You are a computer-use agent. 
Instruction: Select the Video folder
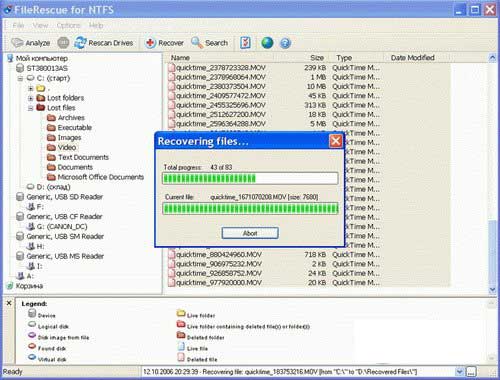tap(67, 147)
